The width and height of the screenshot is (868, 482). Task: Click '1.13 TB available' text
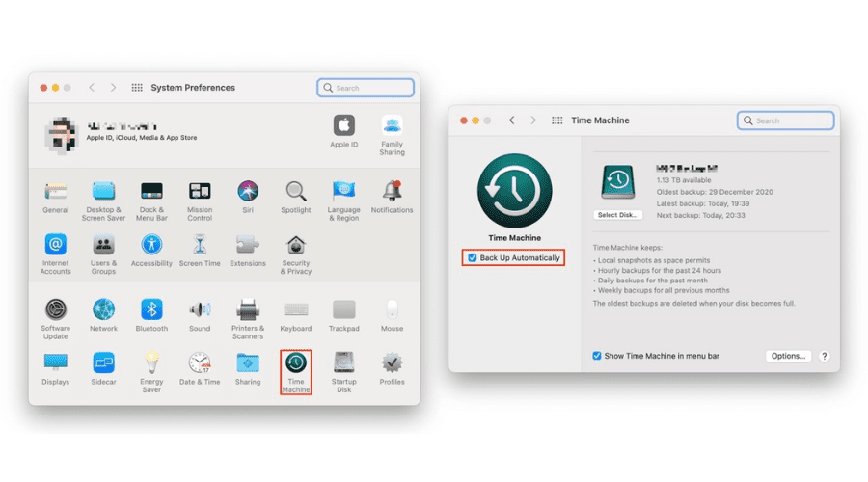pyautogui.click(x=684, y=180)
